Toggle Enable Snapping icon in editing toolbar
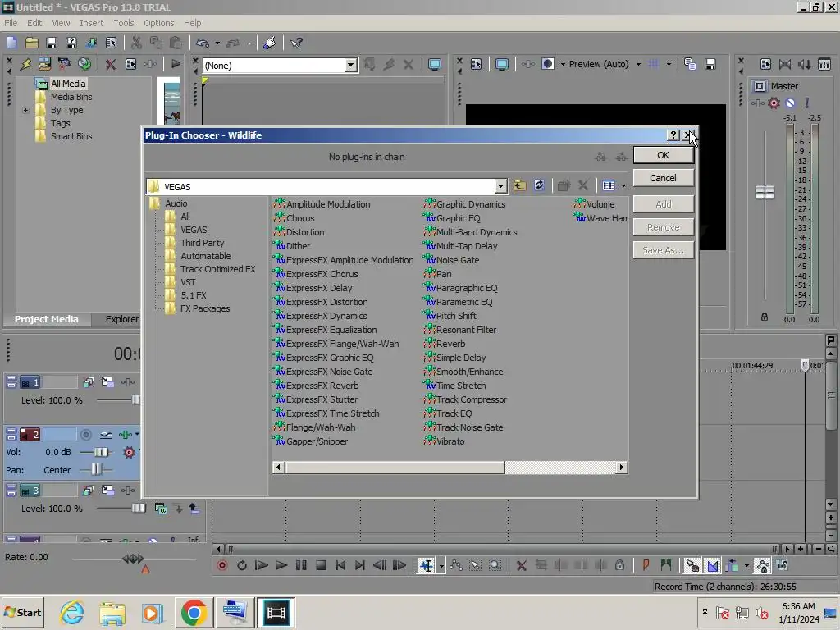840x630 pixels. [692, 565]
